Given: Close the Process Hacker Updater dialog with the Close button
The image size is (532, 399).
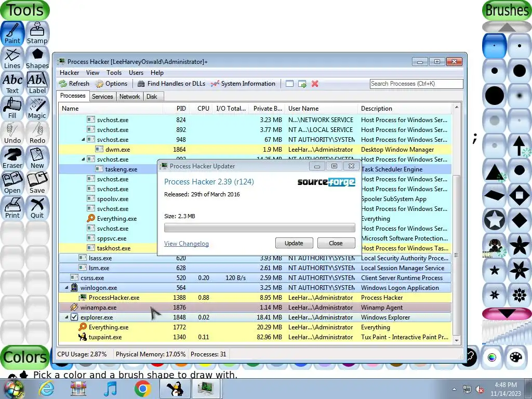Looking at the screenshot, I should click(336, 243).
